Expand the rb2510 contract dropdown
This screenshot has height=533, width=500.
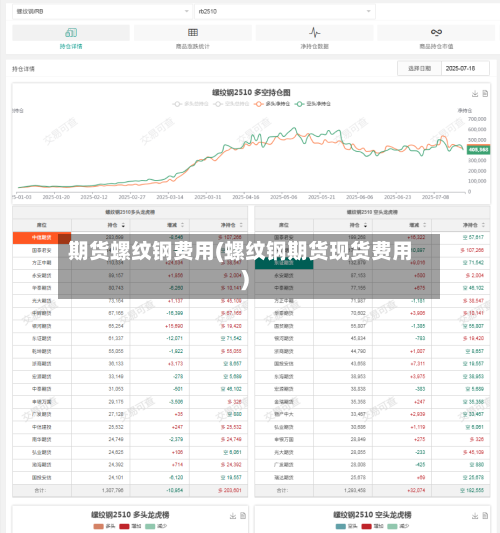285,11
